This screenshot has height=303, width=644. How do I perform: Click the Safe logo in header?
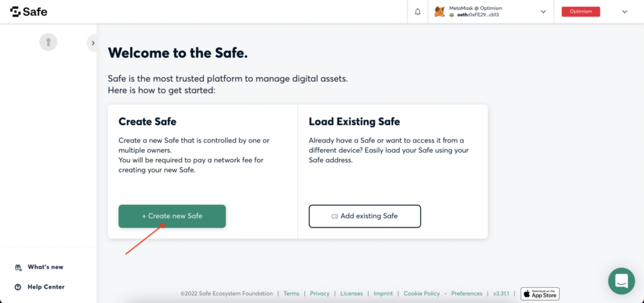pyautogui.click(x=29, y=11)
